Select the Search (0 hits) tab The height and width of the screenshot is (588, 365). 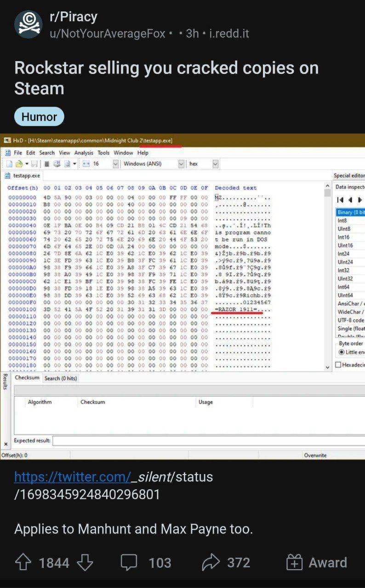pos(61,378)
